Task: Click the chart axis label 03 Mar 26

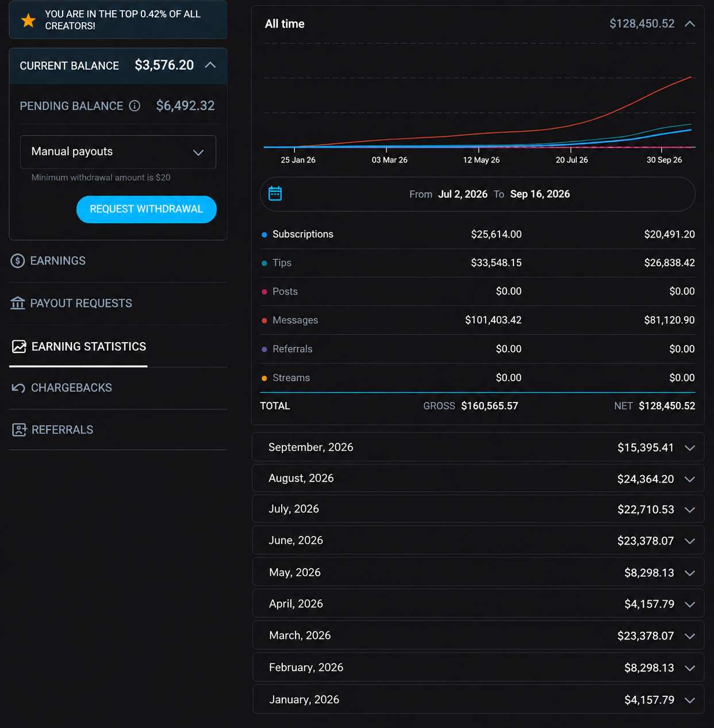Action: click(389, 160)
